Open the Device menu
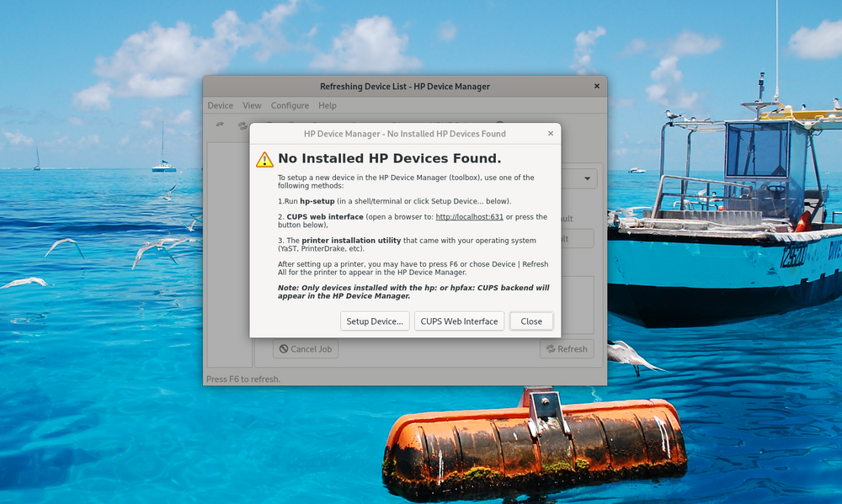 (220, 106)
